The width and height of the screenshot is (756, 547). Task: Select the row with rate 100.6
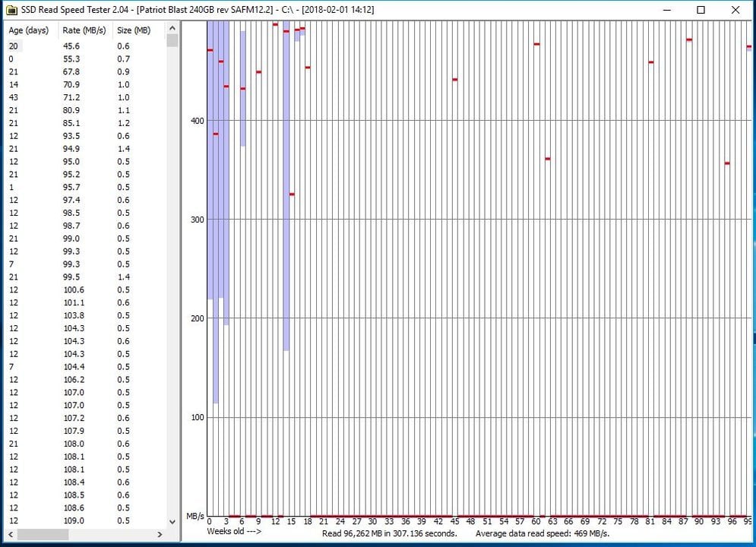point(85,289)
